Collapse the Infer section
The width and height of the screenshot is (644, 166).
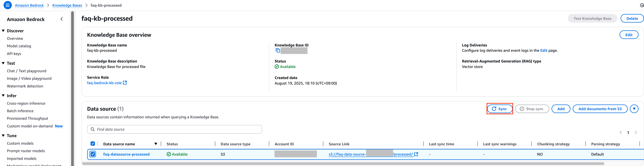[x=3, y=95]
